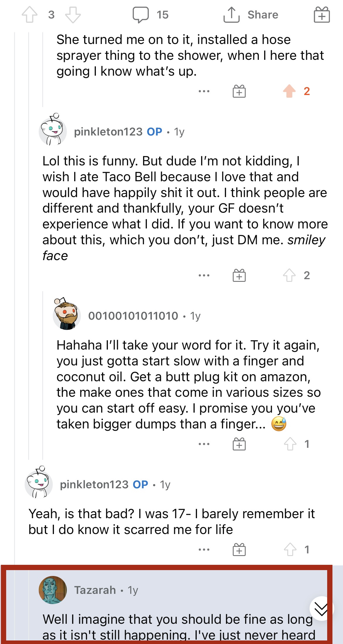Give award to the 'I was 17' comment
The width and height of the screenshot is (343, 644).
point(239,550)
